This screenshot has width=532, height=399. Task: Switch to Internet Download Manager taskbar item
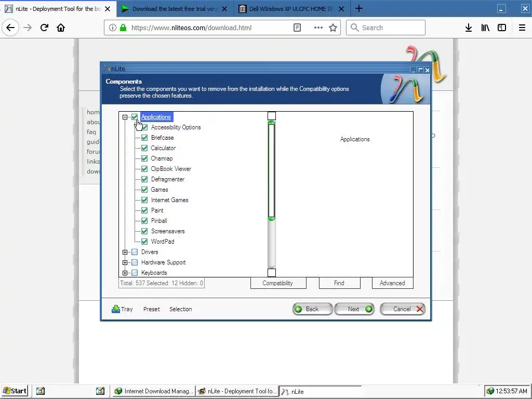pyautogui.click(x=154, y=391)
